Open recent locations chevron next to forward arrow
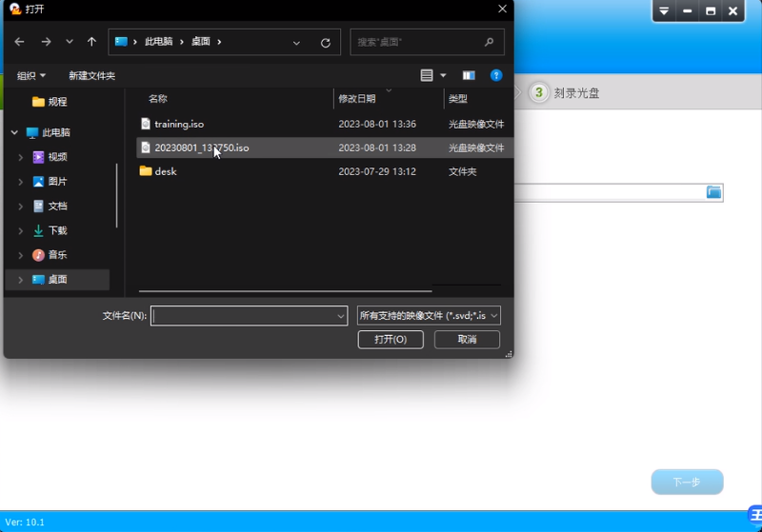Image resolution: width=762 pixels, height=532 pixels. (70, 42)
